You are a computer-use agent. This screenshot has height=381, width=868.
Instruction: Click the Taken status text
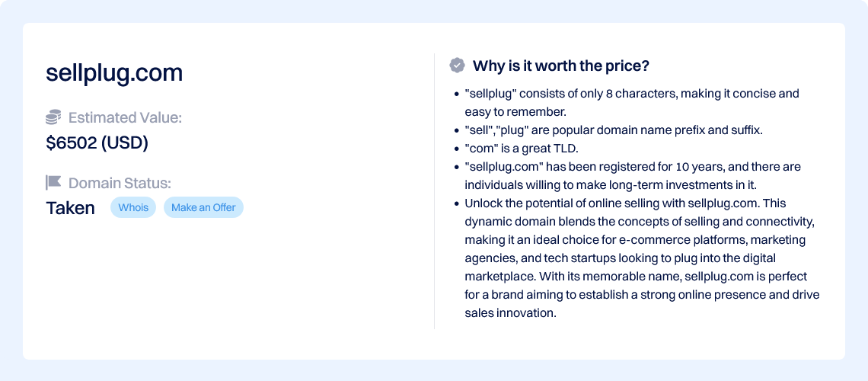click(x=70, y=208)
